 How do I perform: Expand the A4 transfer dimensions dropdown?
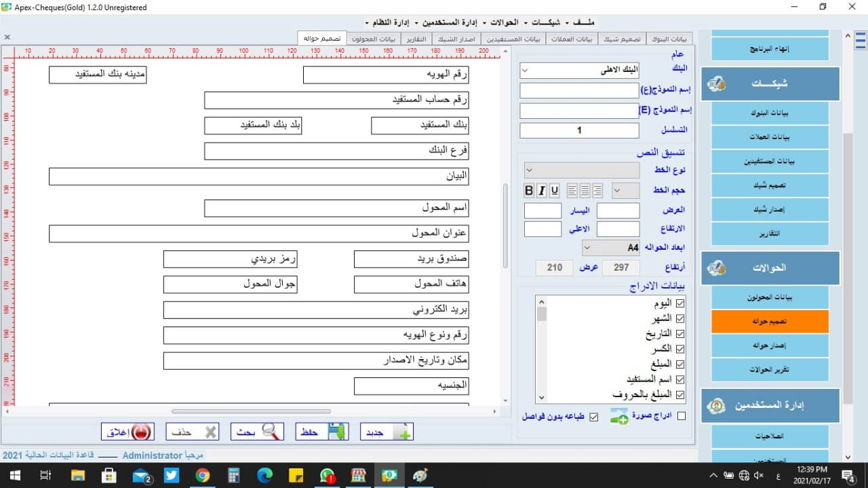(x=610, y=248)
